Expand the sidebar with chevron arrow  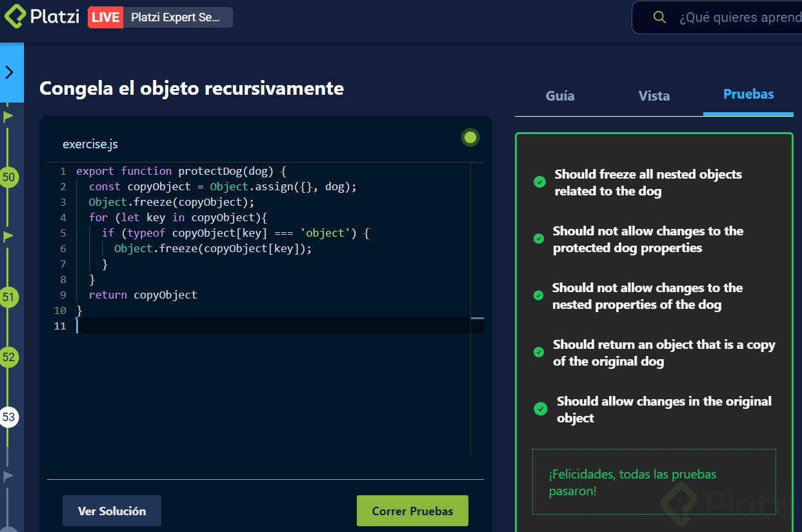[9, 72]
